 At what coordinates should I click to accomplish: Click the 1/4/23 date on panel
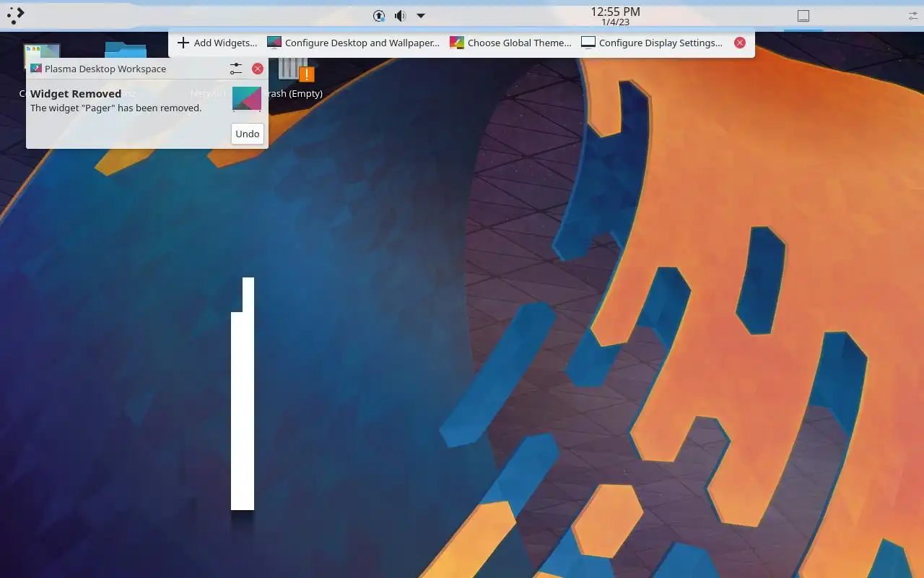(x=615, y=22)
